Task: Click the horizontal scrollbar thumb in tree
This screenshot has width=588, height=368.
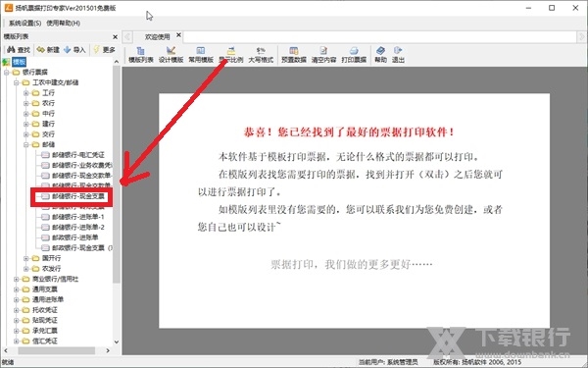Action: [56, 350]
